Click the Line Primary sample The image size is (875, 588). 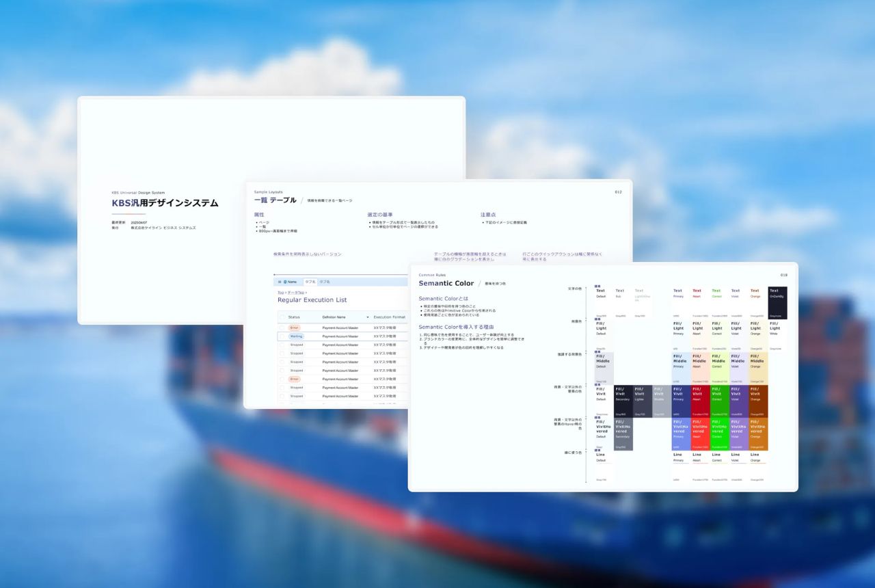[681, 467]
